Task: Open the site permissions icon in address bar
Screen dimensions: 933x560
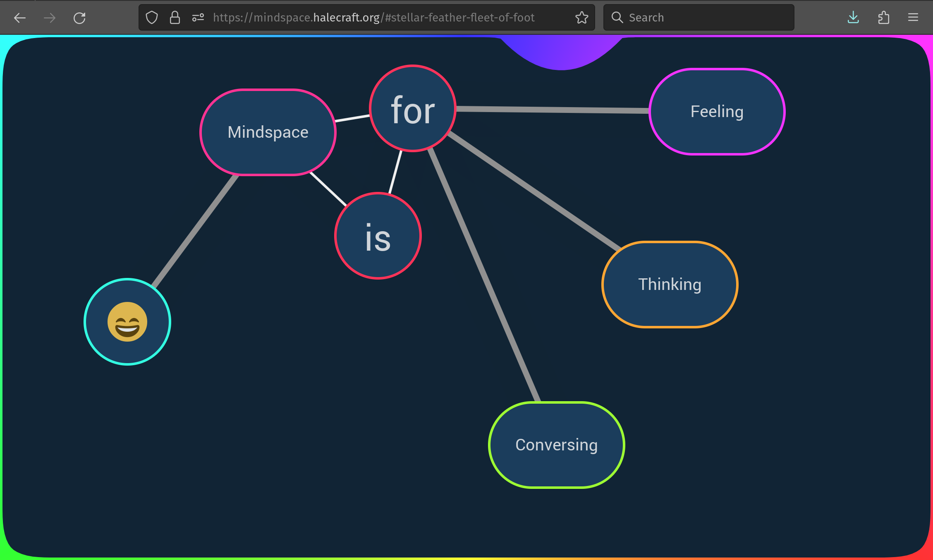Action: [198, 18]
